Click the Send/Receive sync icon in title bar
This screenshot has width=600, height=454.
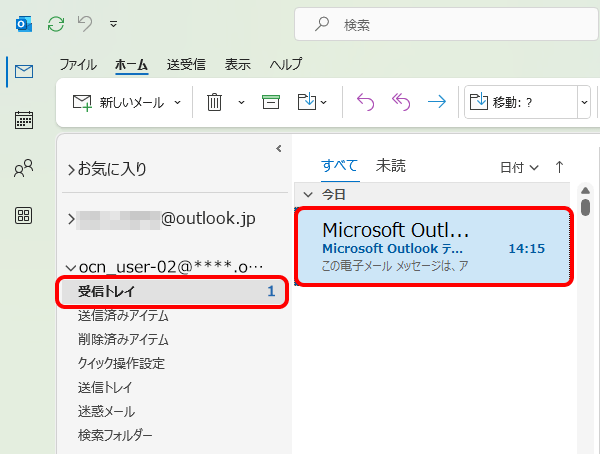[55, 22]
